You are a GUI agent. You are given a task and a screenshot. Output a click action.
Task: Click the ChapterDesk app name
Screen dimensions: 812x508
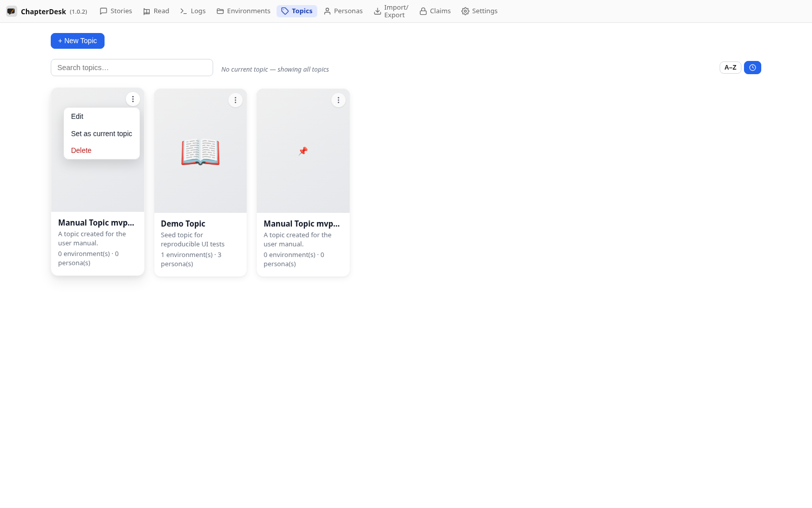click(44, 12)
